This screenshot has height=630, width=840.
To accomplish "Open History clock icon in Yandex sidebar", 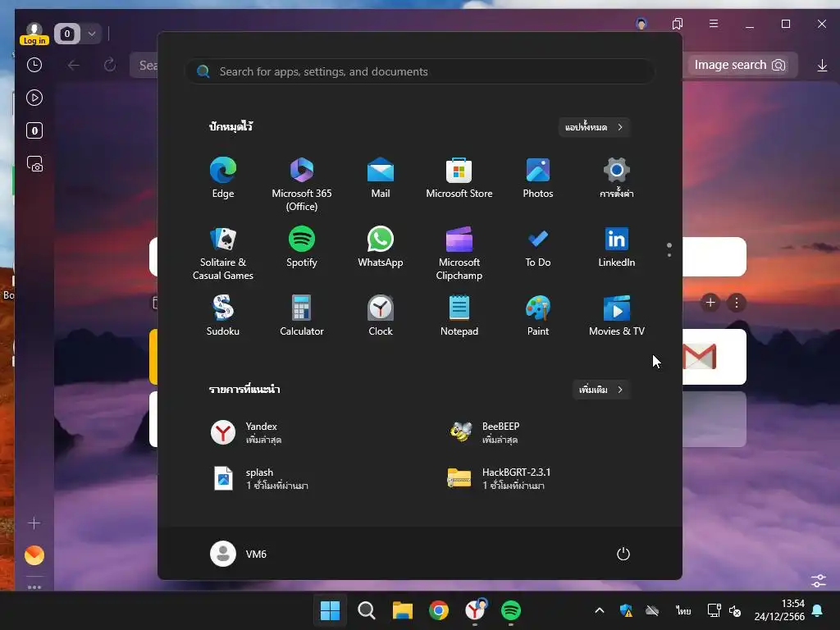I will 34,65.
